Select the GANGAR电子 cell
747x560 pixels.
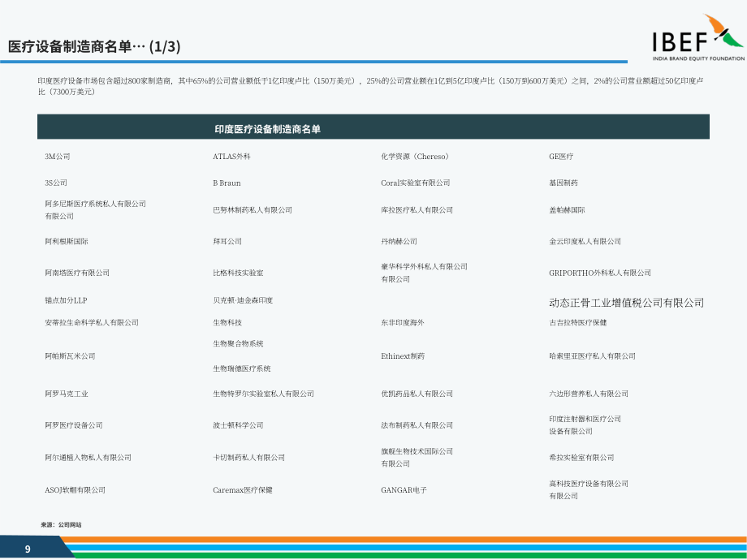click(x=404, y=490)
